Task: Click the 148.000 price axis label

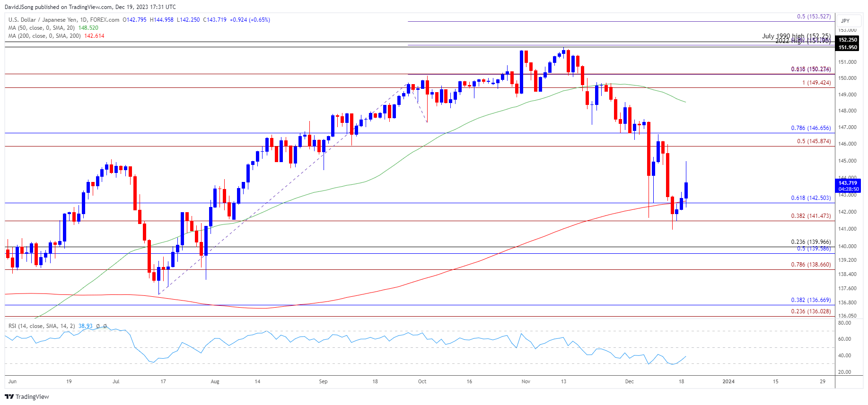Action: click(x=847, y=111)
